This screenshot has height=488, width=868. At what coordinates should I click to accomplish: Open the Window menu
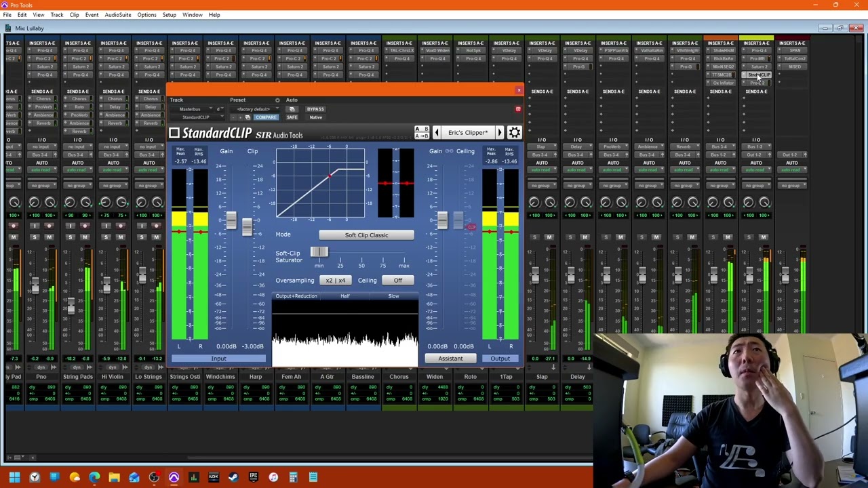coord(193,15)
